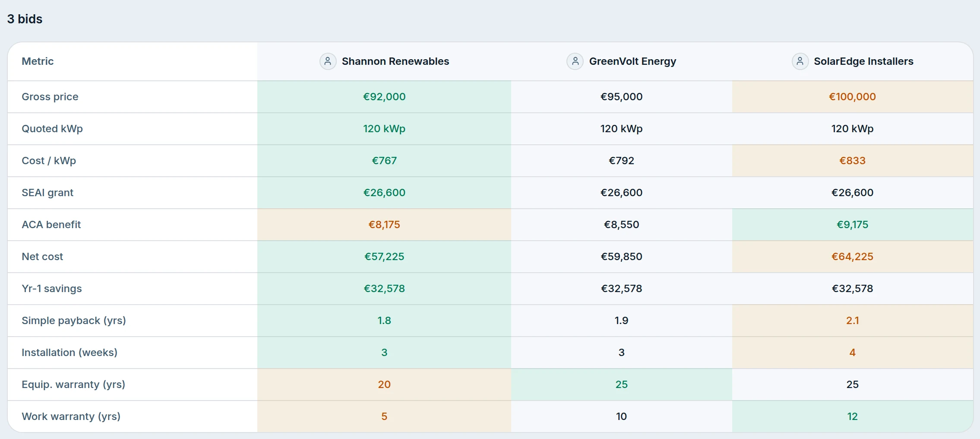980x439 pixels.
Task: Click the 4 installation weeks cell
Action: tap(853, 353)
